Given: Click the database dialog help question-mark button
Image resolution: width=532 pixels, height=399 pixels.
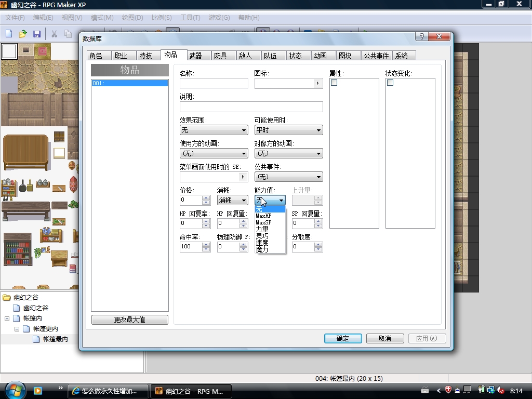Looking at the screenshot, I should point(422,36).
